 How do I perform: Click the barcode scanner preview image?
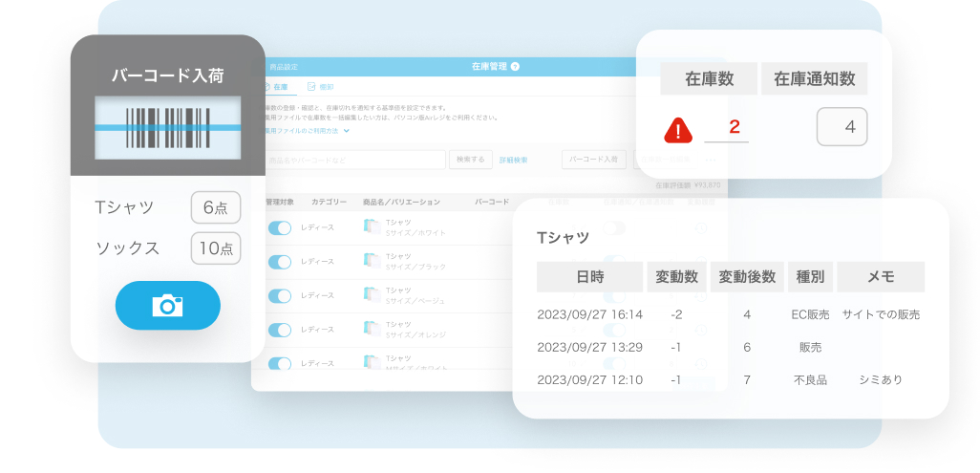(x=167, y=128)
